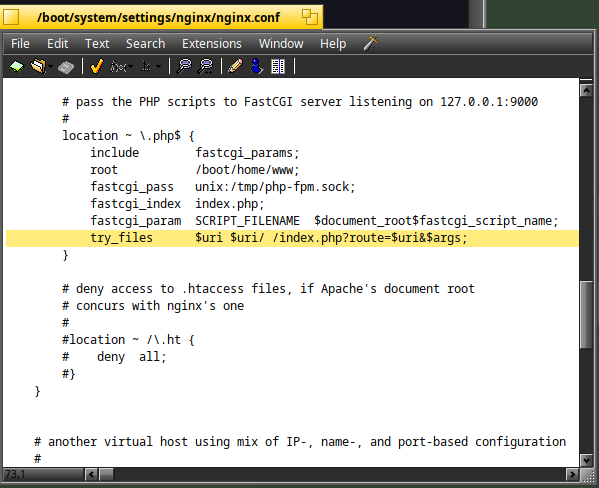Click the open file folder icon
Screen dimensions: 599x488
[x=38, y=67]
